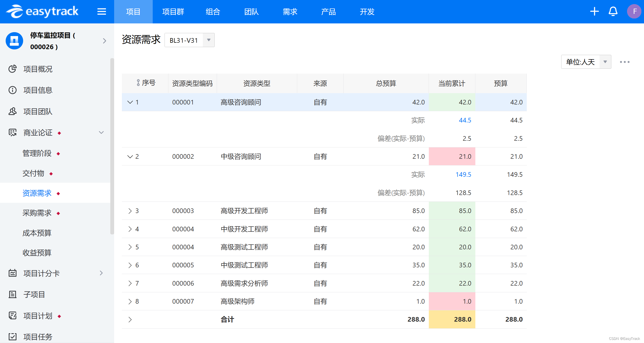Viewport: 644px width, 343px height.
Task: Expand row 3 高级开发工程师
Action: [130, 211]
